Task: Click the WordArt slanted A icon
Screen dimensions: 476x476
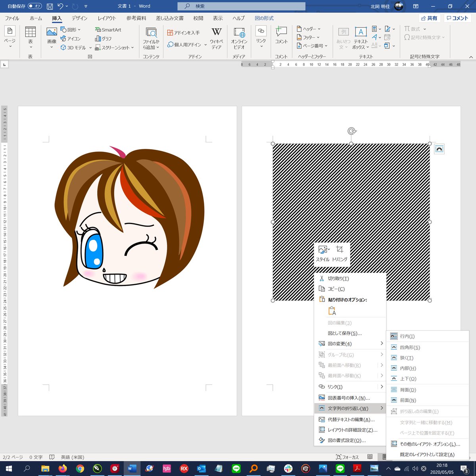Action: tap(374, 37)
